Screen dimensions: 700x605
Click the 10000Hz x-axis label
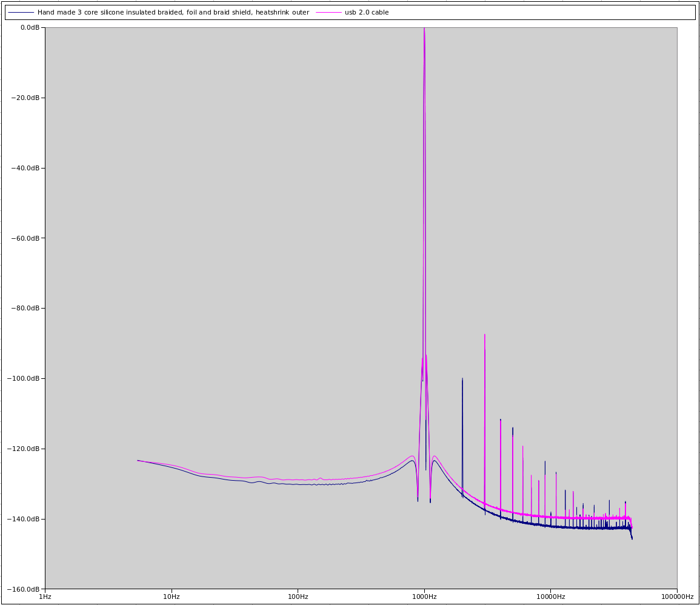point(550,597)
